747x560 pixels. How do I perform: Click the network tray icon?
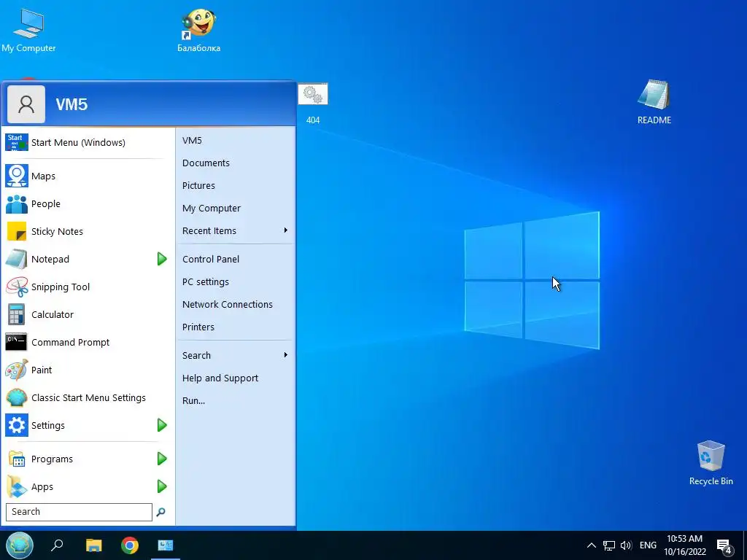[609, 545]
